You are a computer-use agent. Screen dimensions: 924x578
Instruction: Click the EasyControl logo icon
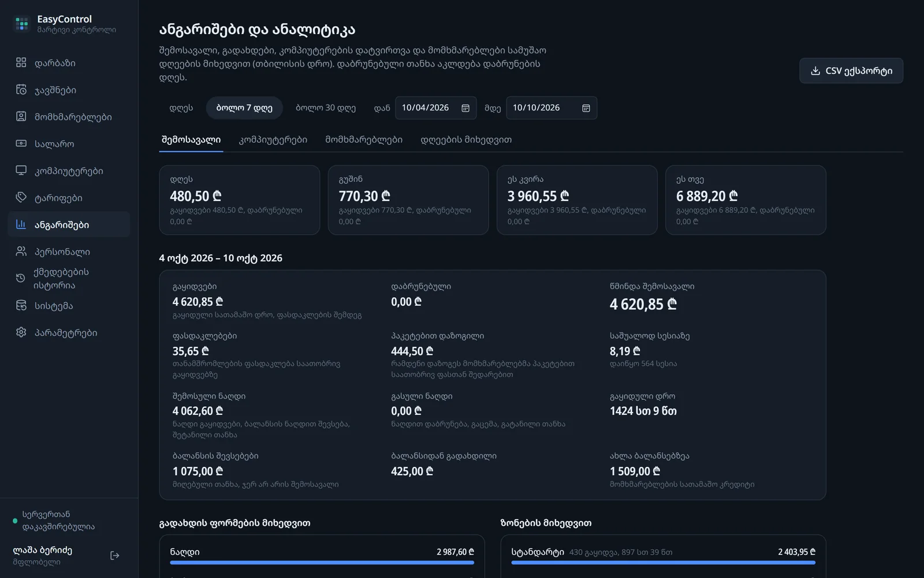click(x=22, y=24)
